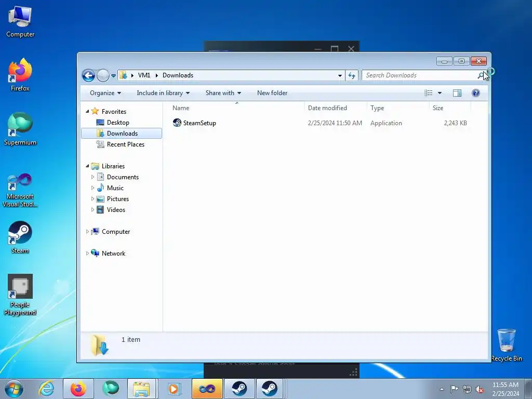Expand the Documents library
The height and width of the screenshot is (399, 532).
click(92, 177)
